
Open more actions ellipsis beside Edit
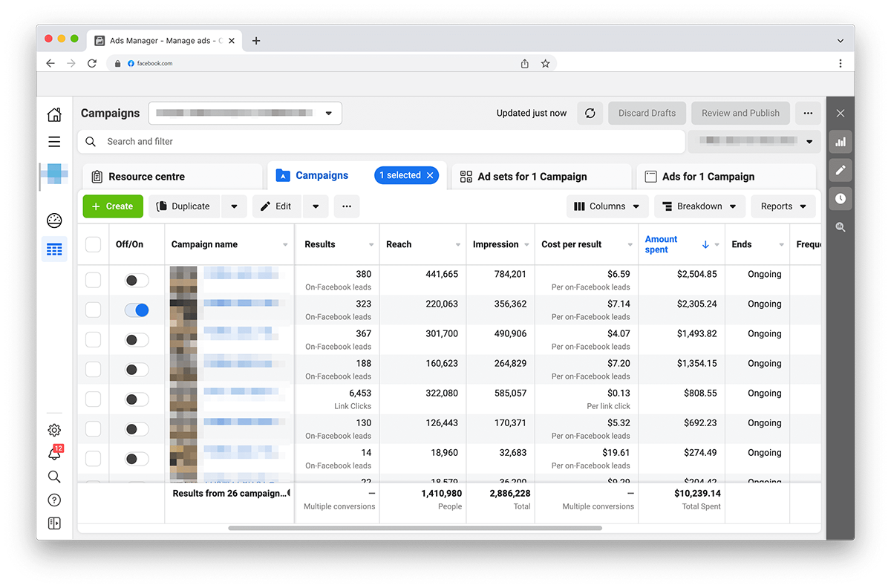pyautogui.click(x=347, y=206)
